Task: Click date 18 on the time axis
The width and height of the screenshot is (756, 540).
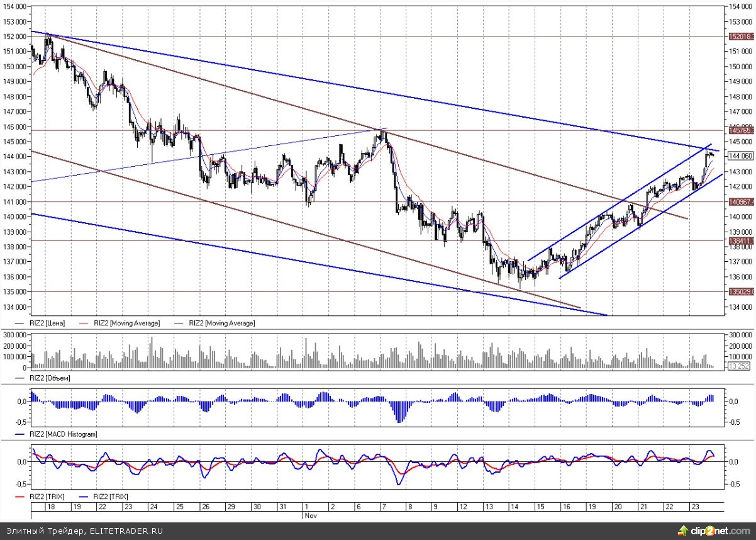Action: coord(50,507)
